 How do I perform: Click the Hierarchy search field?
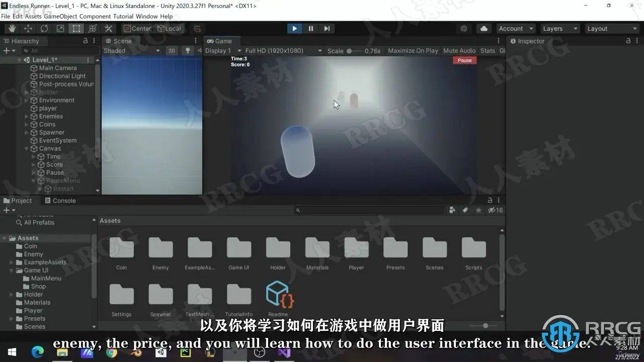click(59, 51)
